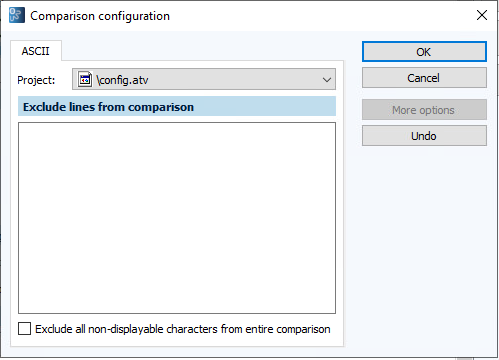Close the Comparison configuration dialog
This screenshot has width=499, height=360.
click(x=482, y=15)
